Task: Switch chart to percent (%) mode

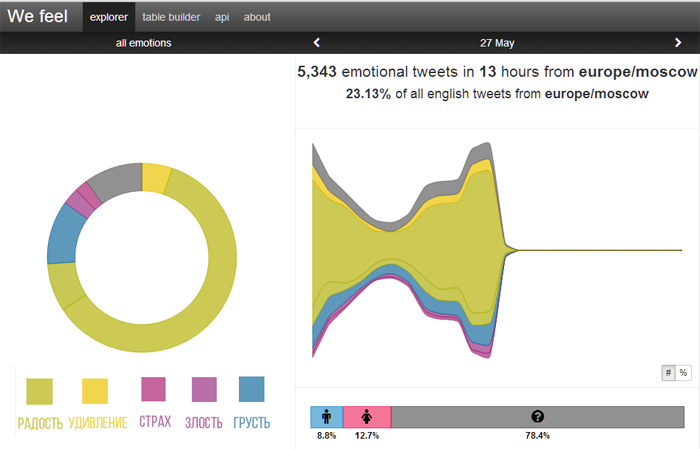Action: coord(683,373)
